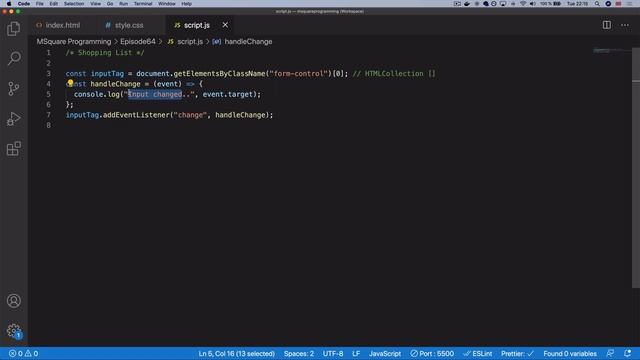Image resolution: width=640 pixels, height=360 pixels.
Task: Open the Spotlight search magnifier in menu bar
Action: pos(597,4)
